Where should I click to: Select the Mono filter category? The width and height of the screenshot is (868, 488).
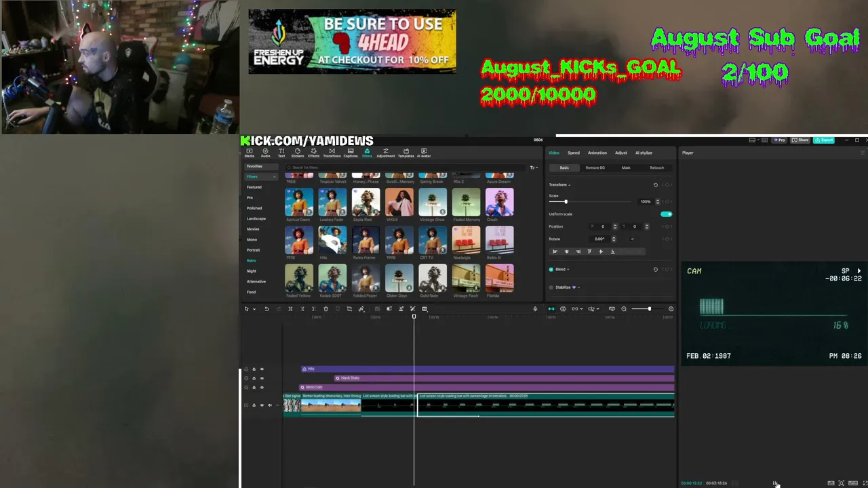252,240
